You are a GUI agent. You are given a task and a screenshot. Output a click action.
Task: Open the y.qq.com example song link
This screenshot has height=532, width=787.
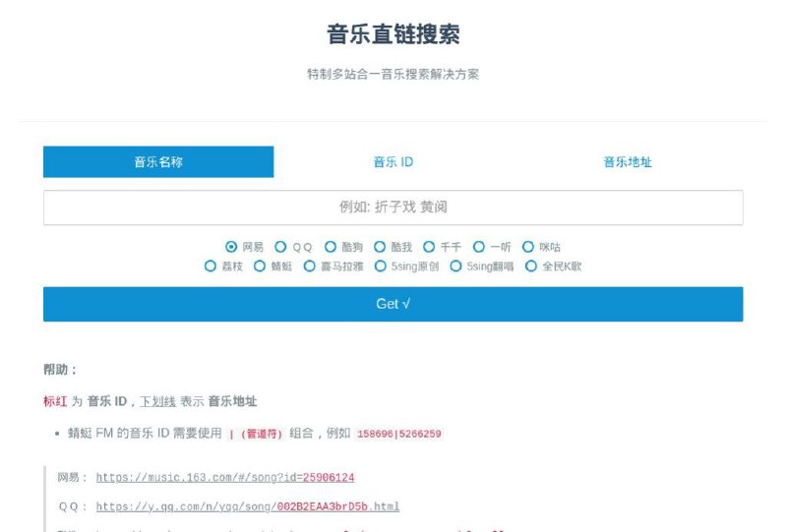pyautogui.click(x=247, y=506)
